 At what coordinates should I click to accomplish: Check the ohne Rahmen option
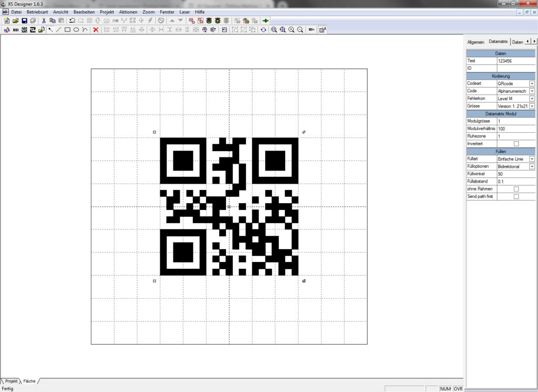516,189
